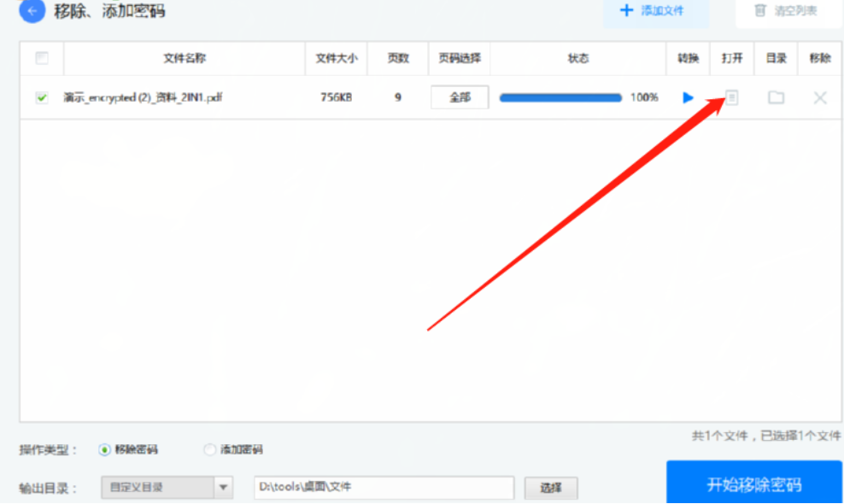Screen dimensions: 844x504
Task: Click the 100% progress bar of the file
Action: pos(560,97)
